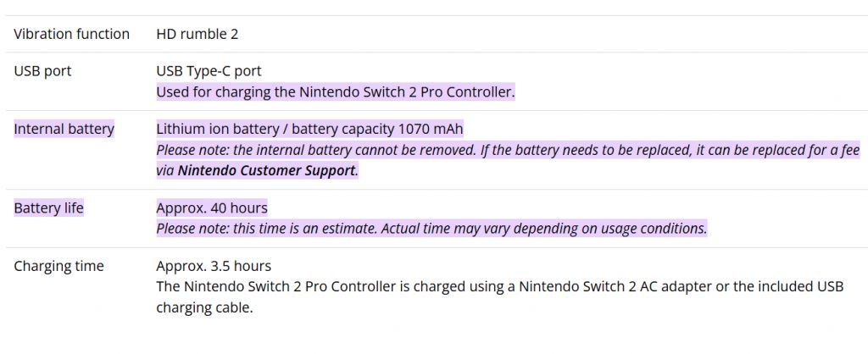Click the highlighted Battery life label
The height and width of the screenshot is (354, 868).
coord(48,207)
